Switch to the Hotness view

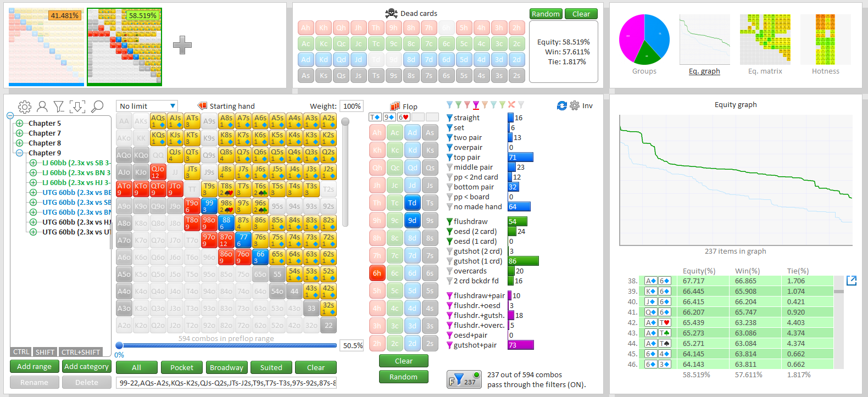pyautogui.click(x=825, y=44)
